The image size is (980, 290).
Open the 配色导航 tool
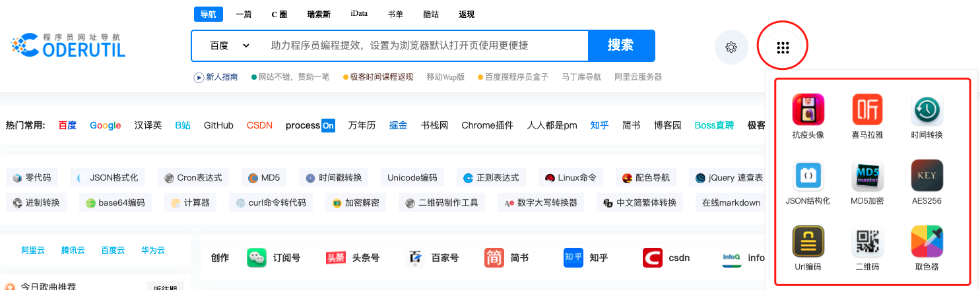click(x=646, y=177)
